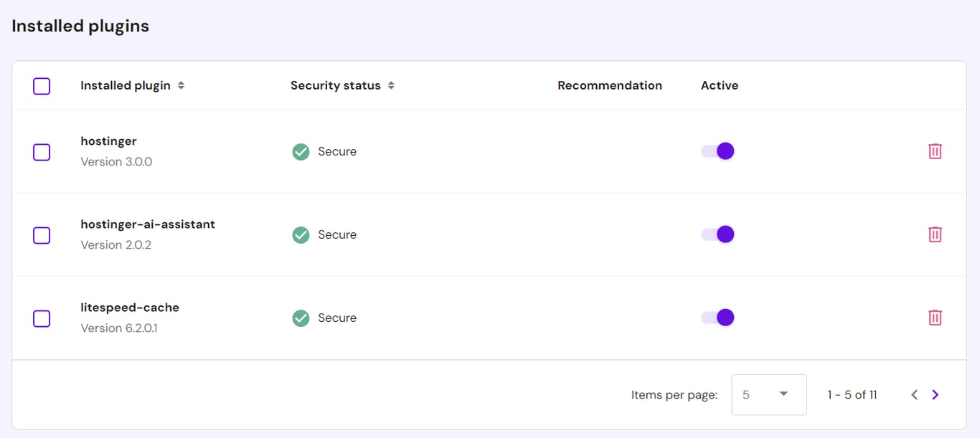
Task: Select the checkbox for hostinger version 3.0.0
Action: tap(41, 151)
